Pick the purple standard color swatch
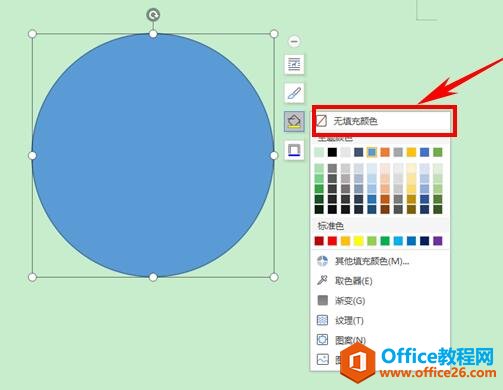503x390 pixels. pyautogui.click(x=438, y=241)
